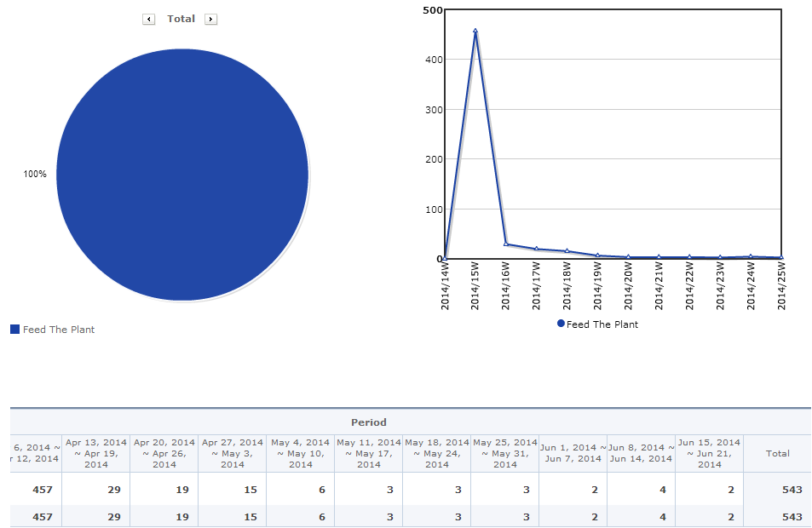
Task: Click the May 4, 2014 ~ May 10 column header
Action: (301, 453)
